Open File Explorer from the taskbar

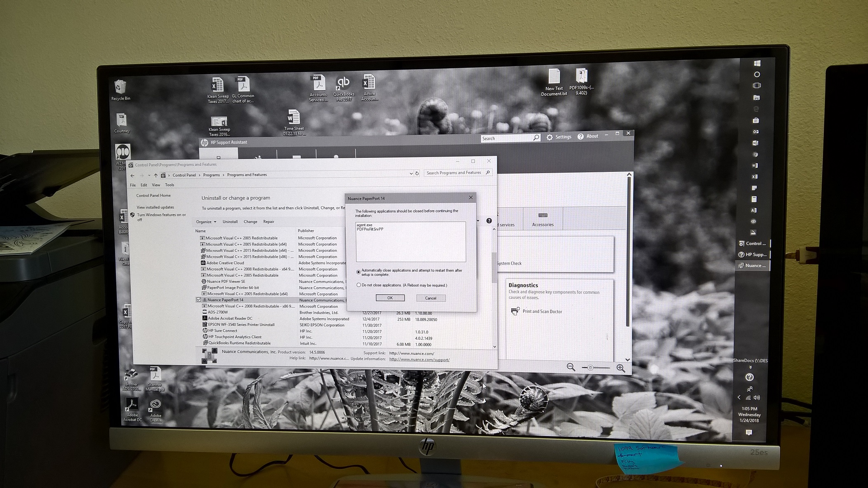756,97
